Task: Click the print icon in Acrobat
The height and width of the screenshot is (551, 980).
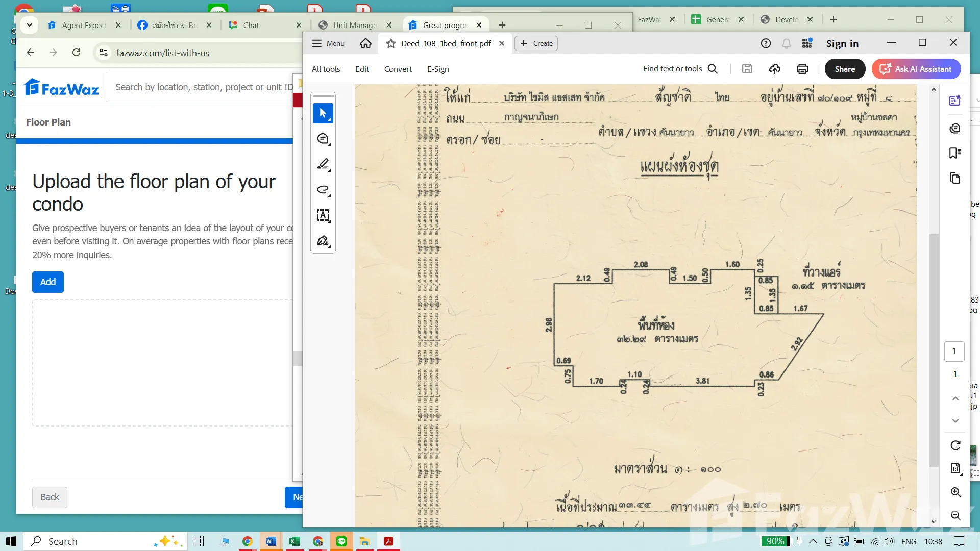Action: coord(802,69)
